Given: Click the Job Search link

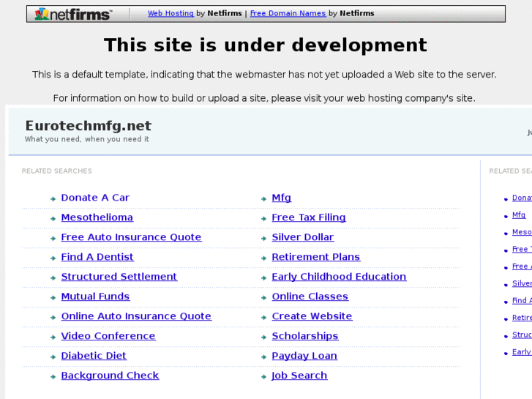Looking at the screenshot, I should click(x=299, y=376).
